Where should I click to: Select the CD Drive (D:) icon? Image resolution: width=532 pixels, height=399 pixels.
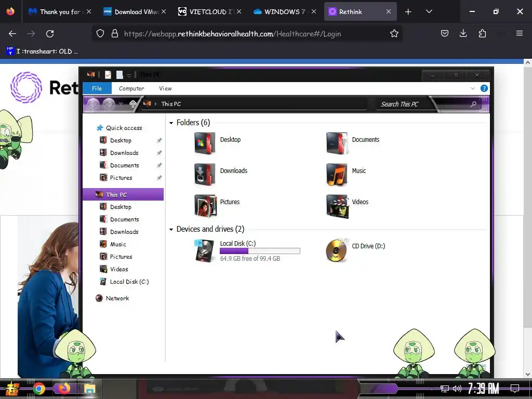click(337, 250)
